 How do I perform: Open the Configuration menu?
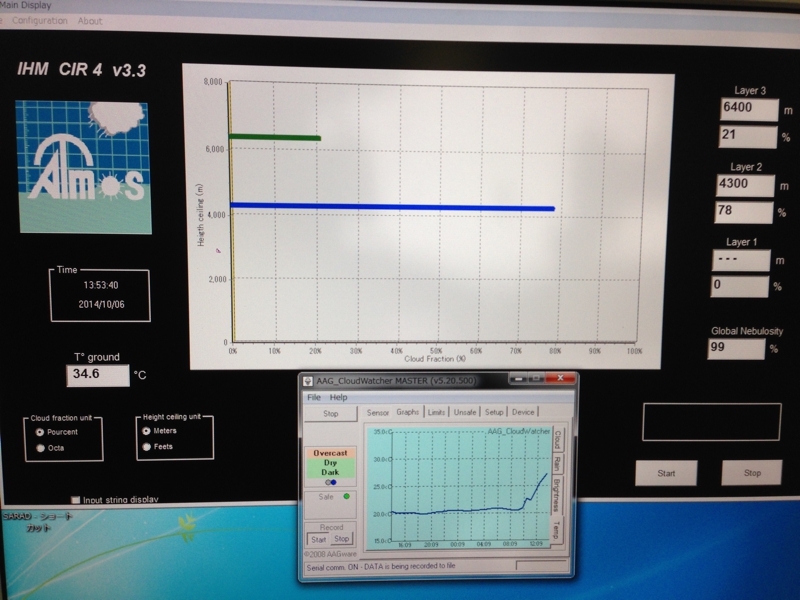pos(40,21)
